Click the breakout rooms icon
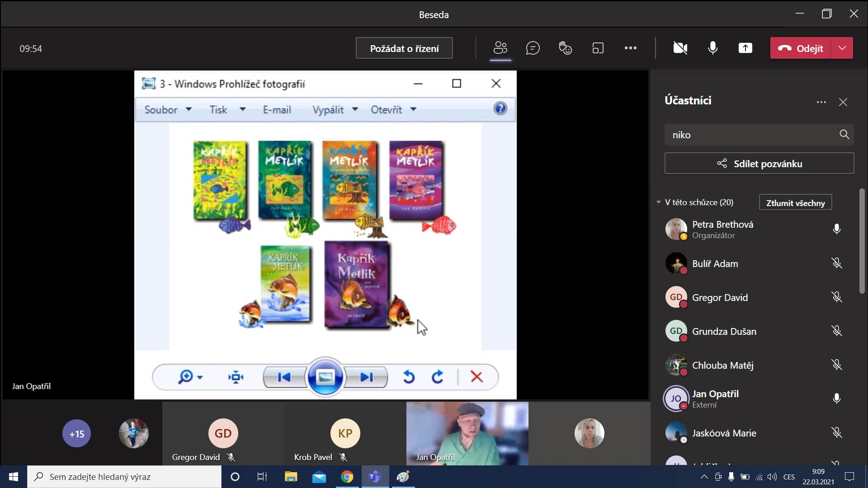The image size is (868, 488). [598, 48]
